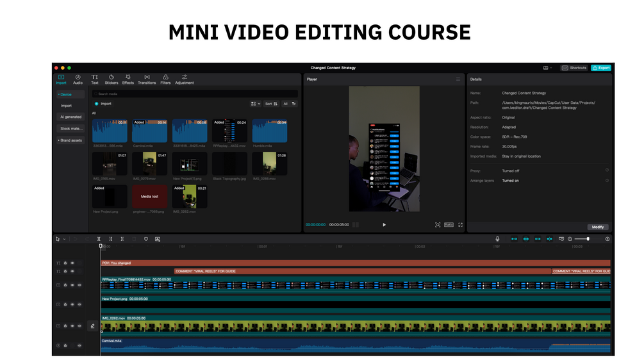Toggle the auto snapping button

tap(525, 239)
